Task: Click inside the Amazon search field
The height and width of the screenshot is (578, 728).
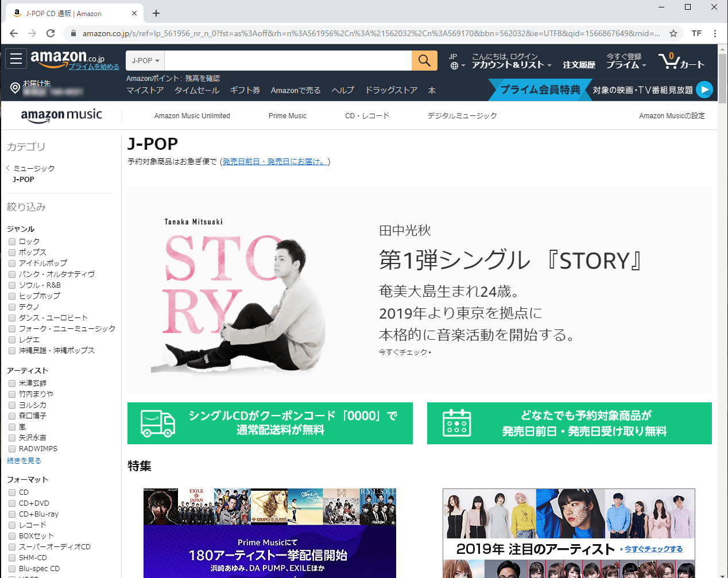Action: pyautogui.click(x=288, y=60)
